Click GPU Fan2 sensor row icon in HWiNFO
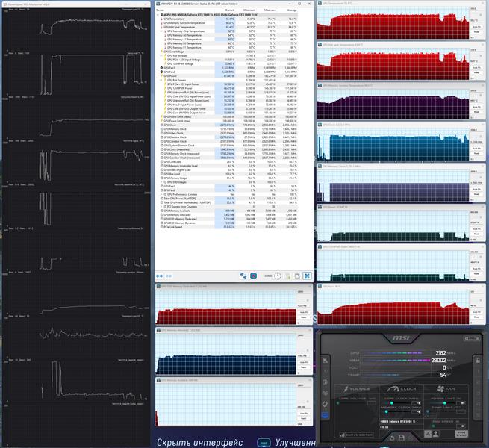The width and height of the screenshot is (489, 448). click(x=161, y=72)
